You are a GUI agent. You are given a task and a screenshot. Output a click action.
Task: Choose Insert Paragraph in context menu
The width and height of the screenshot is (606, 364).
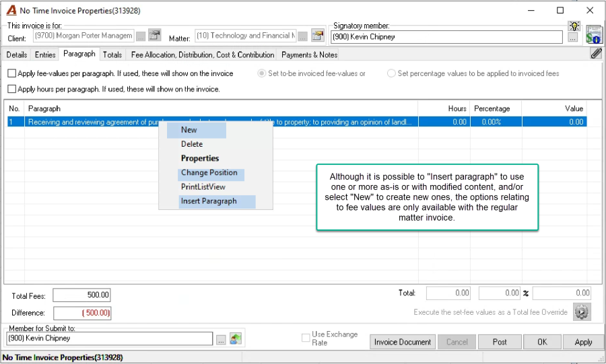click(x=209, y=201)
